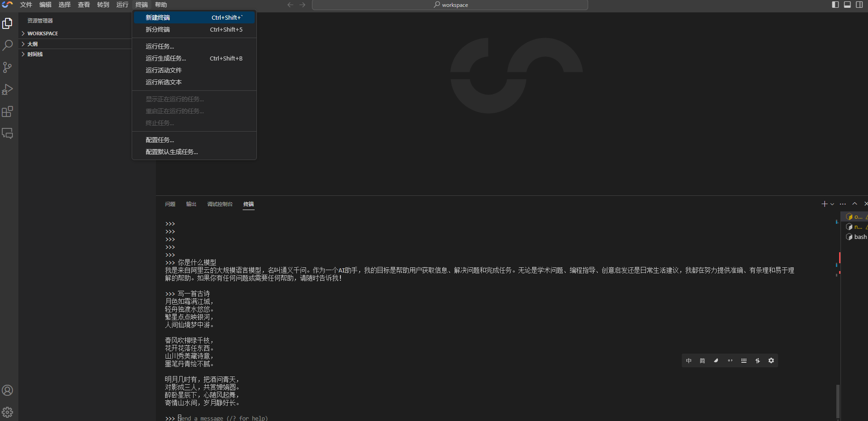This screenshot has height=421, width=868.
Task: Choose 运行活动文件 menu entry
Action: 194,70
